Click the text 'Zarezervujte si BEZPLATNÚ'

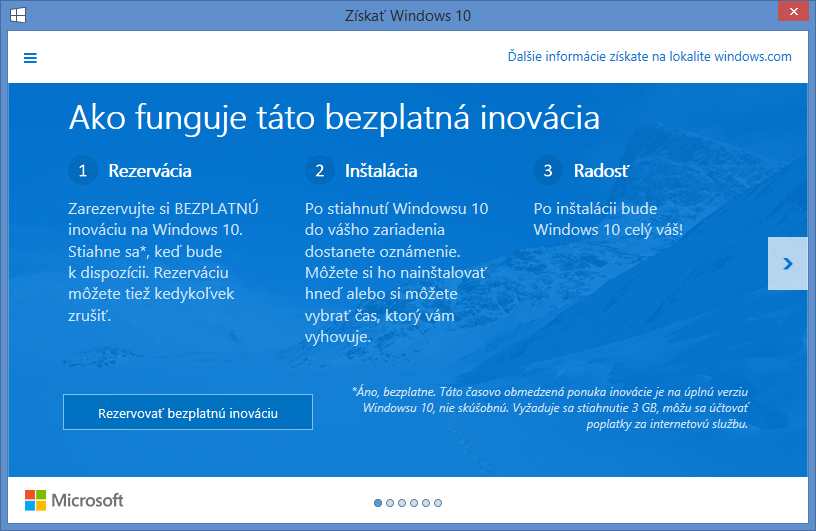[163, 209]
